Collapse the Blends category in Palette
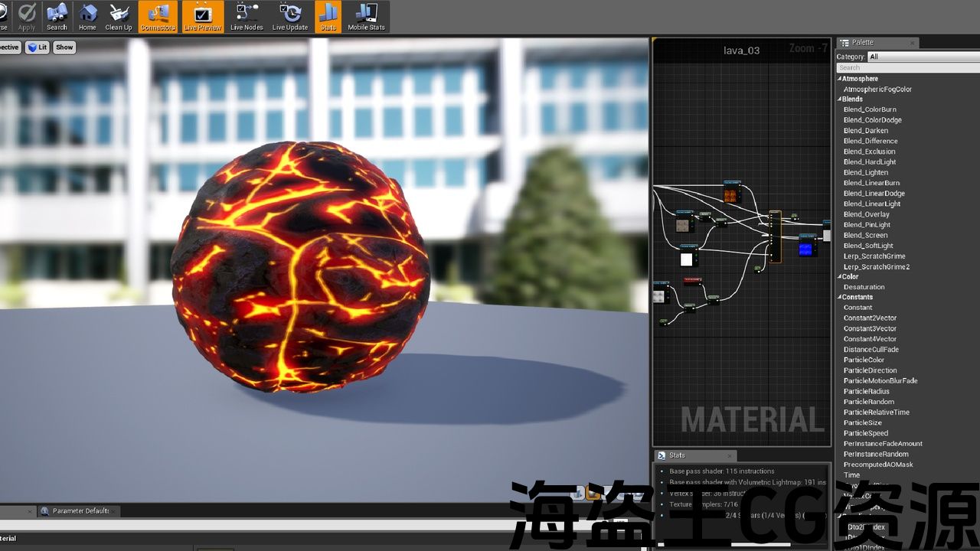 pos(839,99)
